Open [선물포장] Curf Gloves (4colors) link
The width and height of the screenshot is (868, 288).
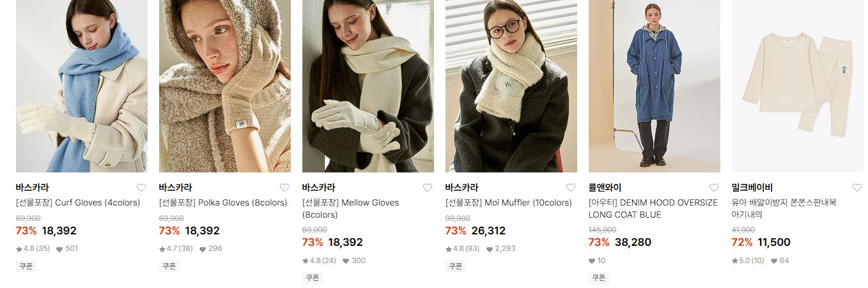[x=78, y=202]
